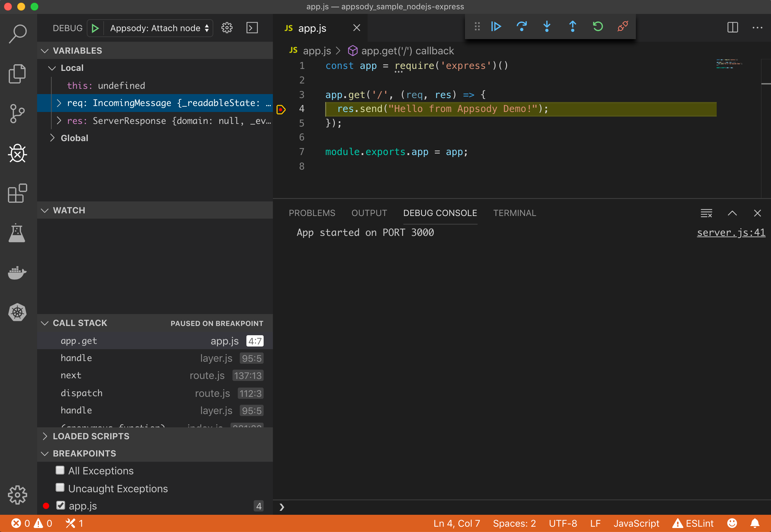Click the breakpoint marker on line 4
Screen dimensions: 771x532
point(281,109)
